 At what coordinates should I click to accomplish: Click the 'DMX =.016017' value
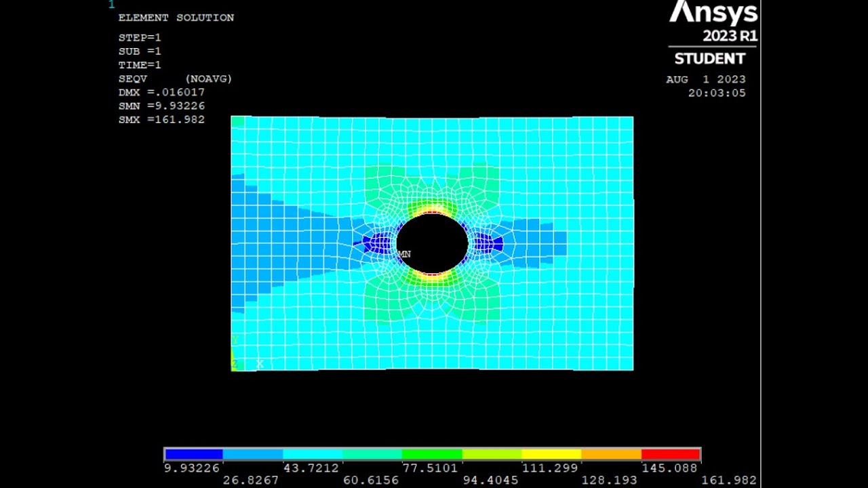tap(161, 92)
